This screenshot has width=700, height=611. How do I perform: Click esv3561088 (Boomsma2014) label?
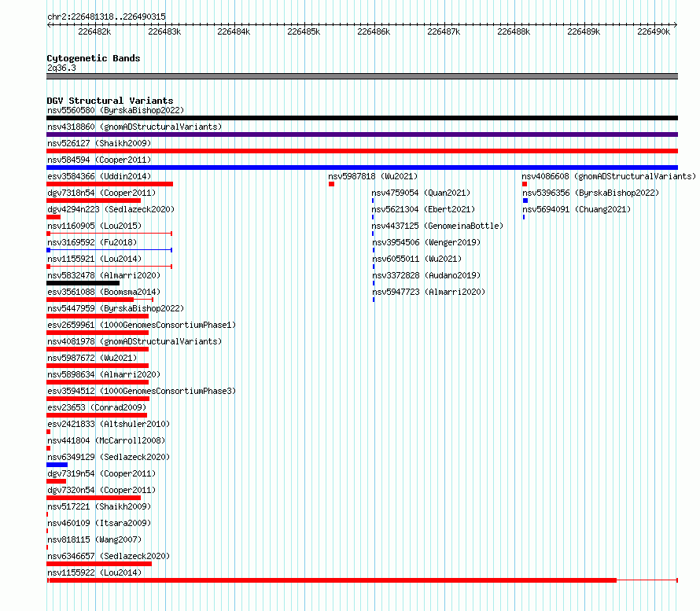(104, 292)
